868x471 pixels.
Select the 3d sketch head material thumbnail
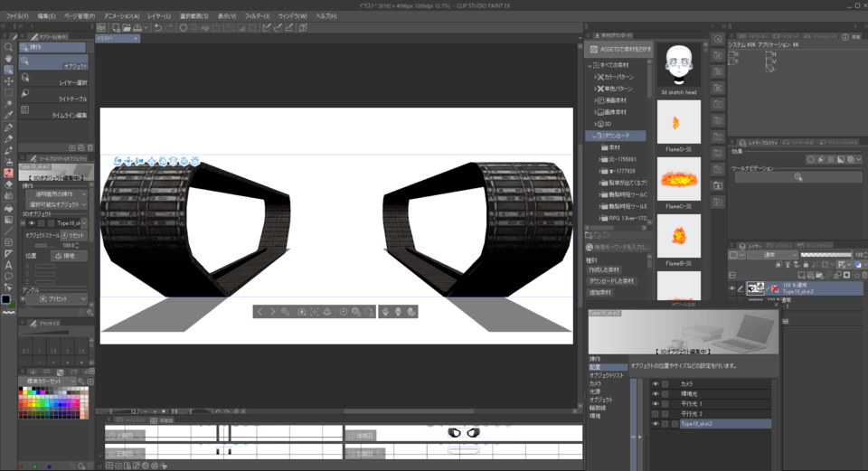tap(678, 65)
